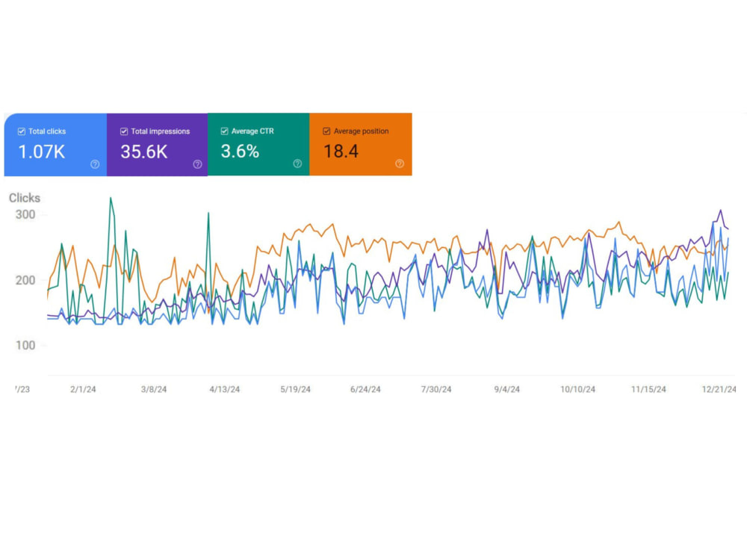This screenshot has width=747, height=560.
Task: Click the 10/10/24 date label
Action: (578, 390)
